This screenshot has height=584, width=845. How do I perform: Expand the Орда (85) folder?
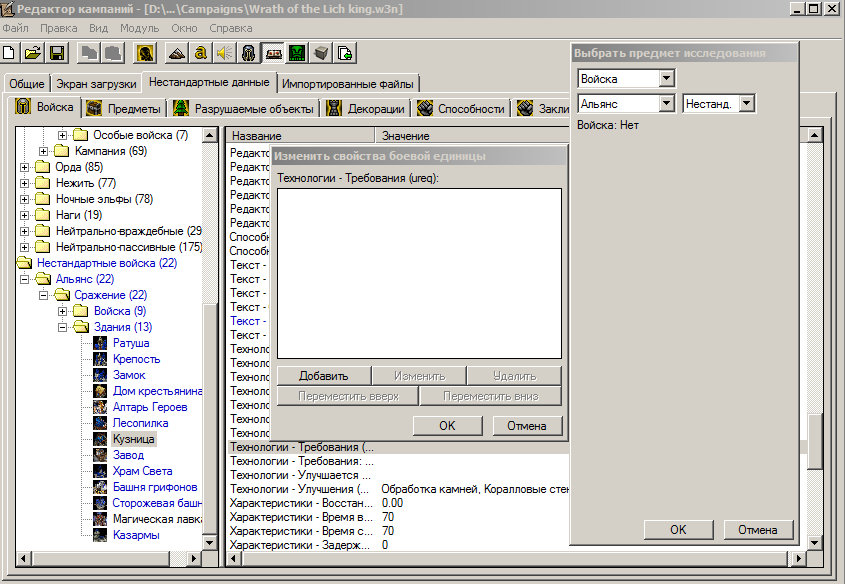(x=23, y=167)
